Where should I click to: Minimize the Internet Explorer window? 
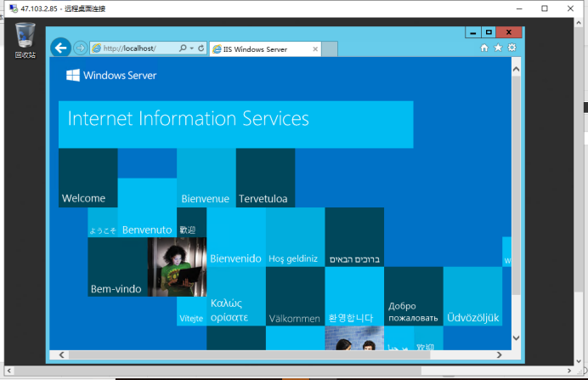coord(473,32)
